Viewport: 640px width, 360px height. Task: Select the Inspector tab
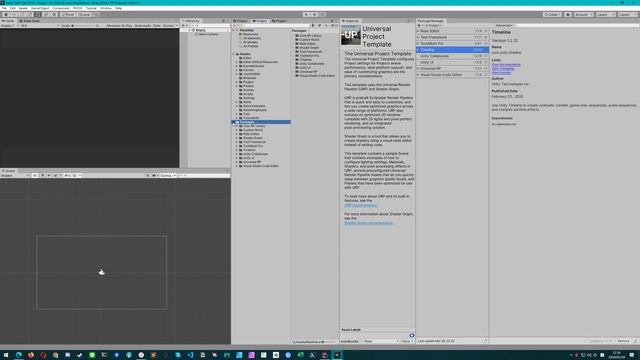point(351,21)
